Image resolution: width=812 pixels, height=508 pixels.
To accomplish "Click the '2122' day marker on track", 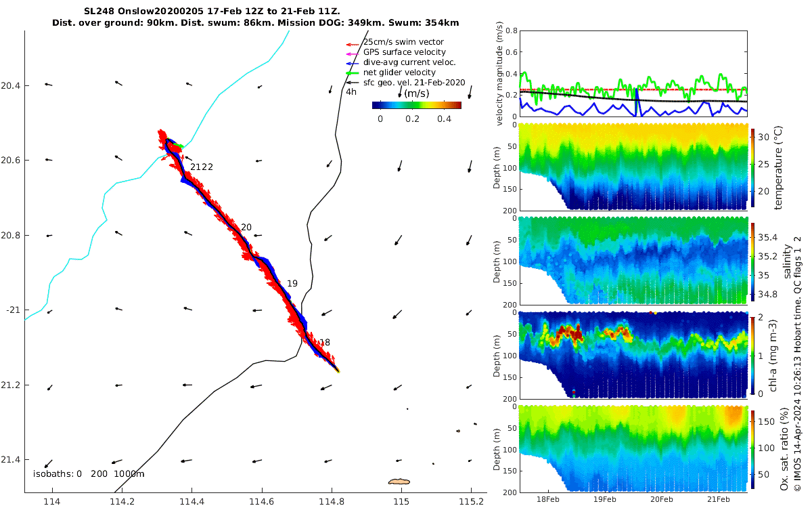I will tap(202, 167).
